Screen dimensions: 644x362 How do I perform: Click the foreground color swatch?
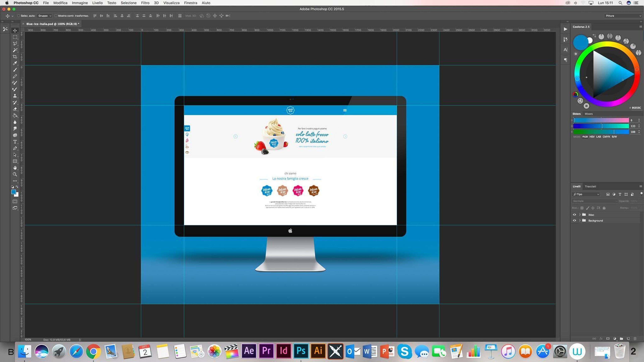(13, 192)
